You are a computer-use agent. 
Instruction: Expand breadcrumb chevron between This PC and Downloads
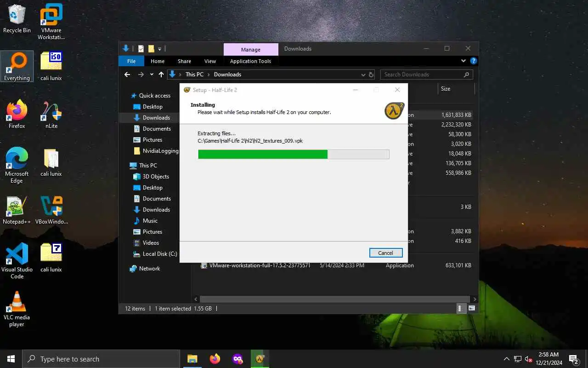tap(209, 75)
